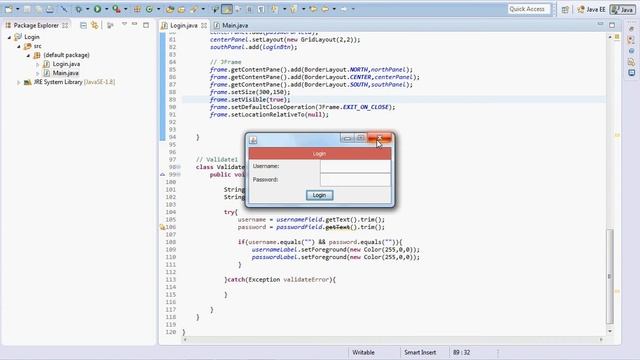The width and height of the screenshot is (640, 360).
Task: Open the New wizard dropdown arrow
Action: pos(18,9)
